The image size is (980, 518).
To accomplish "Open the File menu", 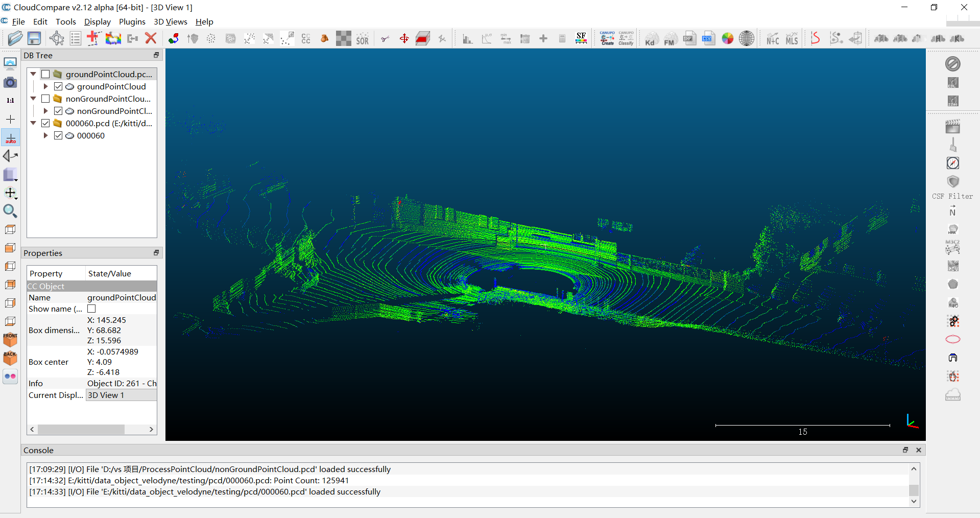I will 18,21.
